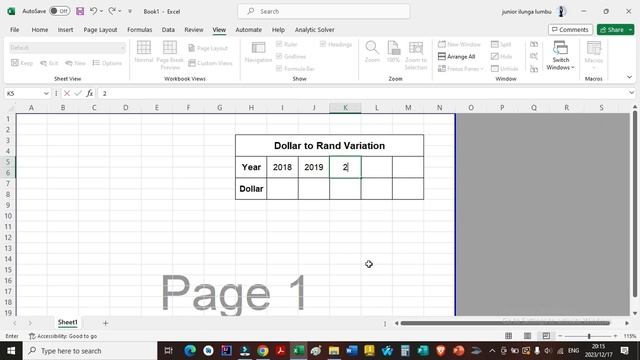
Task: Click the Comments button
Action: (570, 30)
